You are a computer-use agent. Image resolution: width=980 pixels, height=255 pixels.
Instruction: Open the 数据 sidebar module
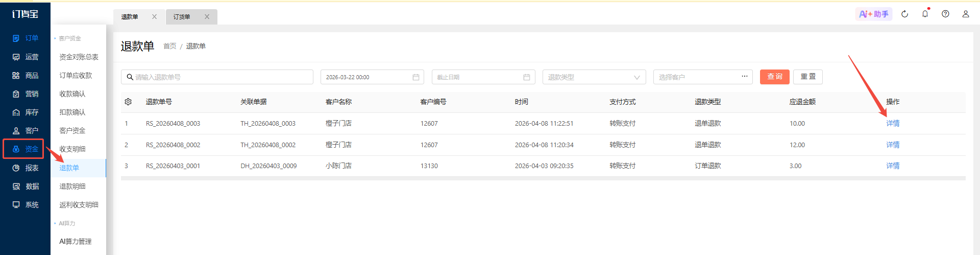click(x=26, y=186)
